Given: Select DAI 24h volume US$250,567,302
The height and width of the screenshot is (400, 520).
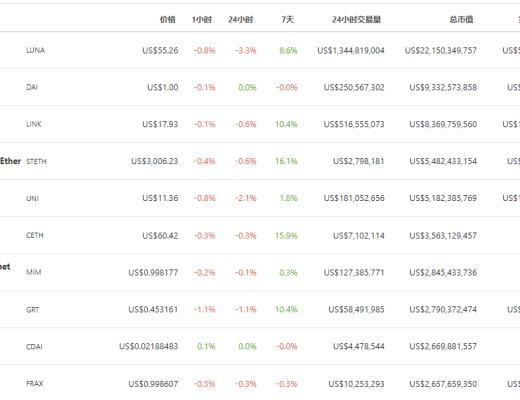Looking at the screenshot, I should tap(354, 87).
